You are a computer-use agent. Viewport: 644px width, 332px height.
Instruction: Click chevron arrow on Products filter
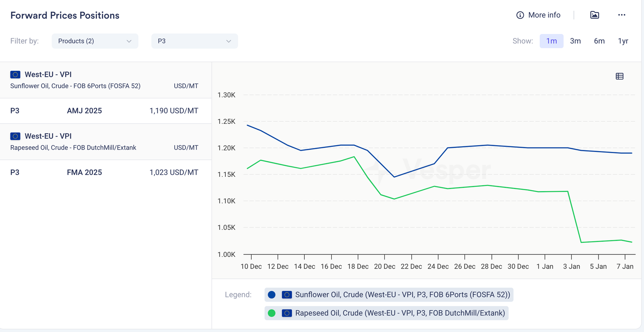[x=129, y=41]
